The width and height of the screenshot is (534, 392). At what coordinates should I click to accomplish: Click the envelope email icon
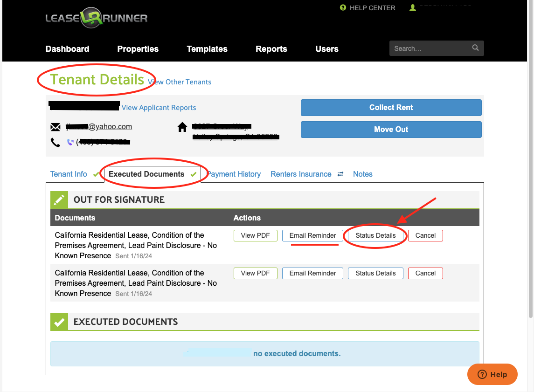coord(55,127)
